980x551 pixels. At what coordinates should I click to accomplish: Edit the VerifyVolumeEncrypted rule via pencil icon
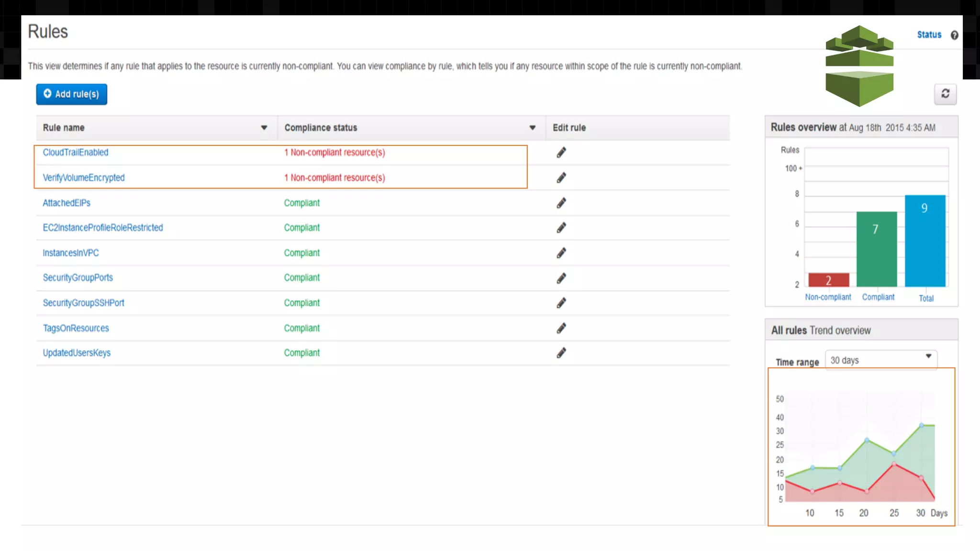point(561,178)
